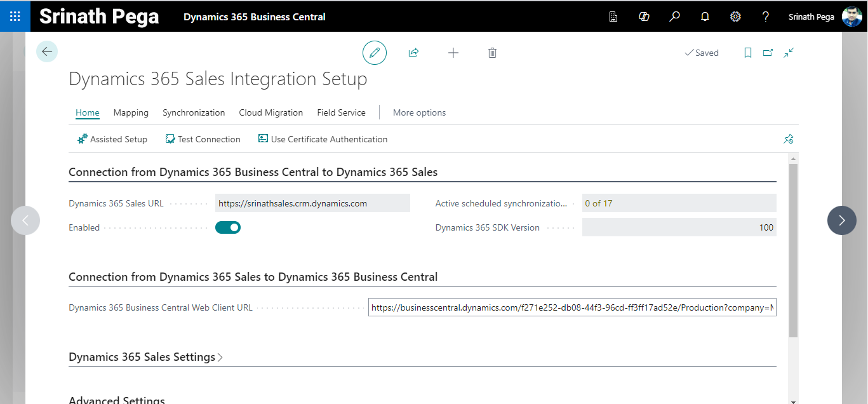
Task: Click the pencil edit icon
Action: point(375,53)
